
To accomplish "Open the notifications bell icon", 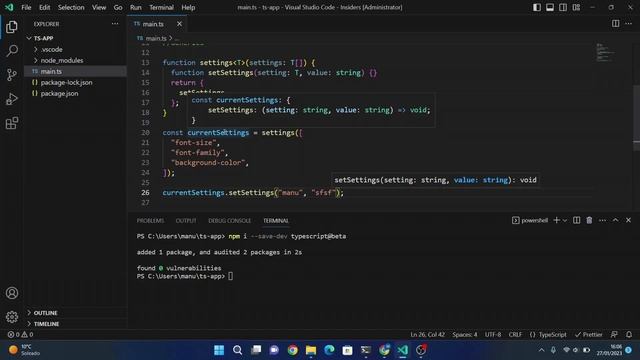I will (629, 334).
